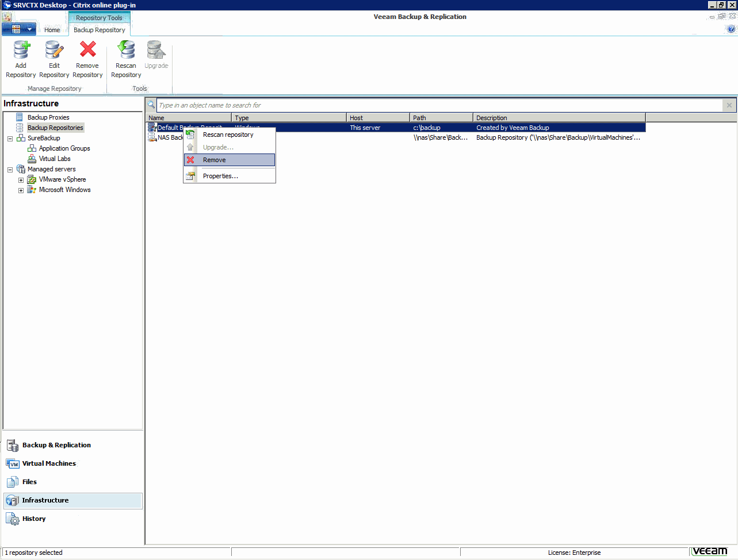The width and height of the screenshot is (738, 560).
Task: Open the Backup & Replication view
Action: pos(73,445)
